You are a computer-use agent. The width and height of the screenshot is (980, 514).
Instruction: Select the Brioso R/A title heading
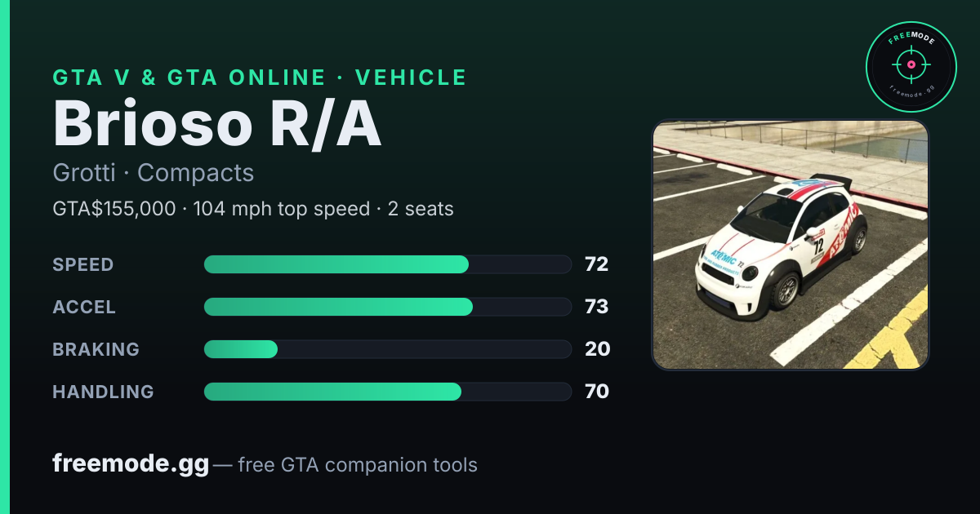click(x=217, y=124)
